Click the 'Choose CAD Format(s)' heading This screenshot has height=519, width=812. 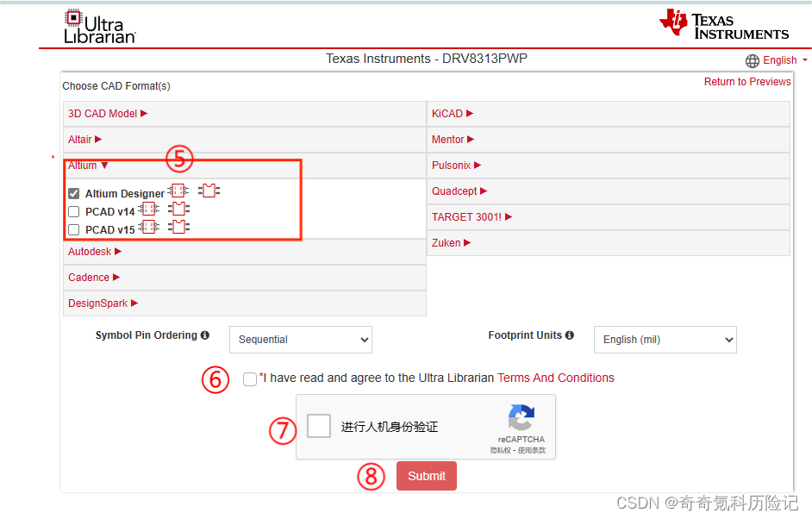[116, 86]
